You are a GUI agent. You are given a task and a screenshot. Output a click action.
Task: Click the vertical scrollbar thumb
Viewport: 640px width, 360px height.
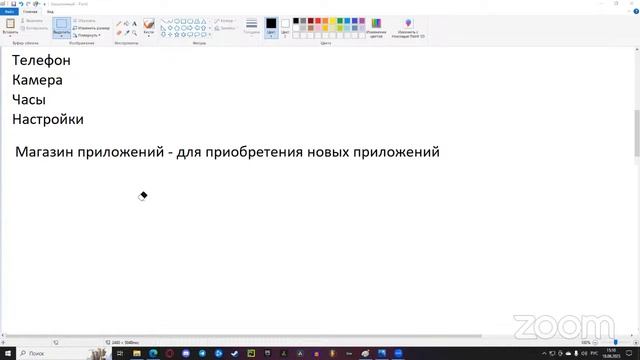pos(637,133)
